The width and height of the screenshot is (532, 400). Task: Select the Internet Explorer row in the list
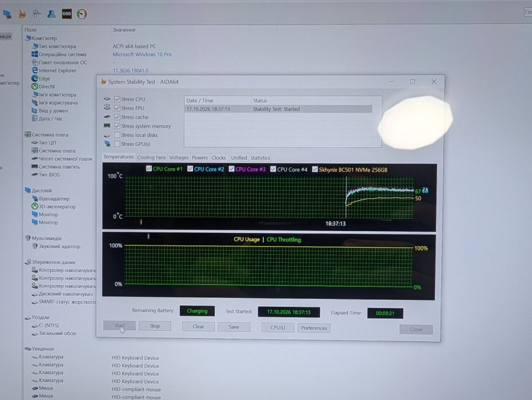pos(54,70)
